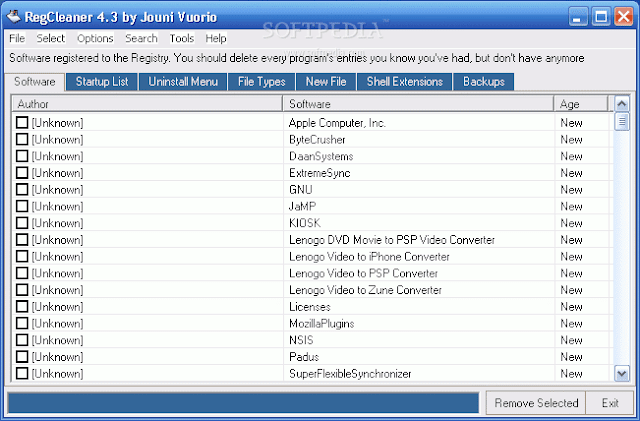640x421 pixels.
Task: Check the MozillaPlugins checkbox
Action: coord(22,323)
